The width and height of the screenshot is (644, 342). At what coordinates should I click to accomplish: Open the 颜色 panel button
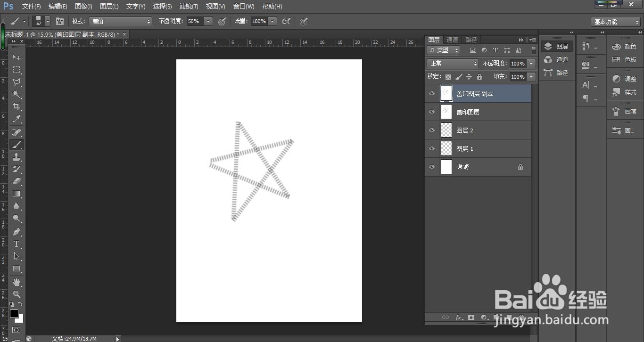tap(624, 47)
